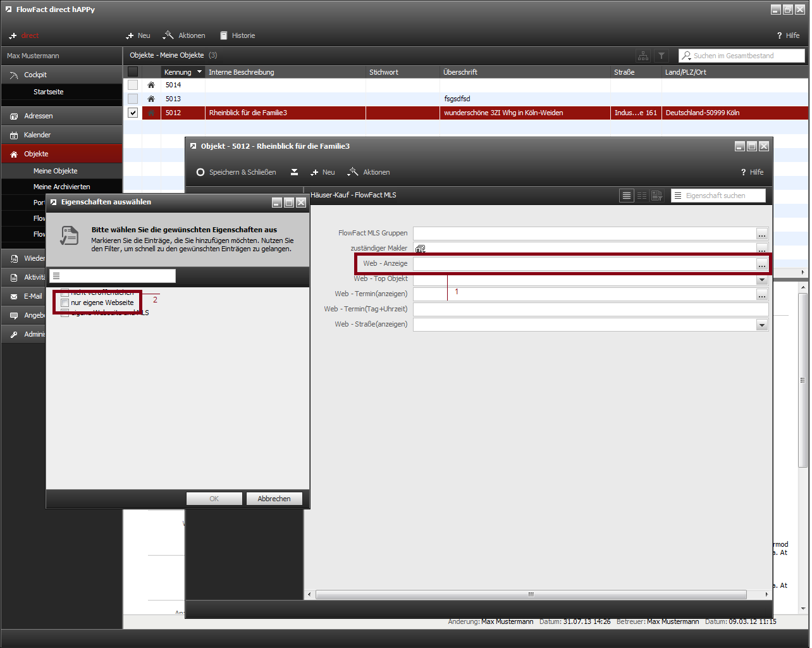
Task: Click the E-Mail envelope icon in sidebar
Action: pyautogui.click(x=14, y=297)
